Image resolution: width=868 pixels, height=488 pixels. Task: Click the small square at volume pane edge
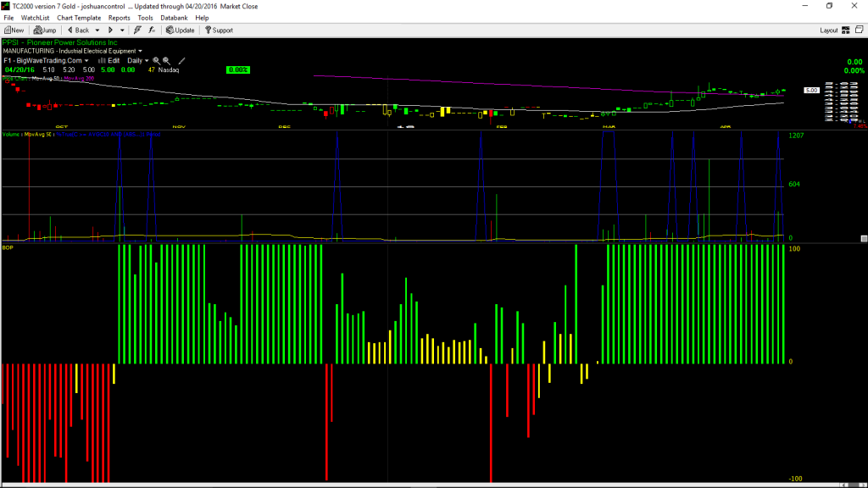tap(864, 238)
